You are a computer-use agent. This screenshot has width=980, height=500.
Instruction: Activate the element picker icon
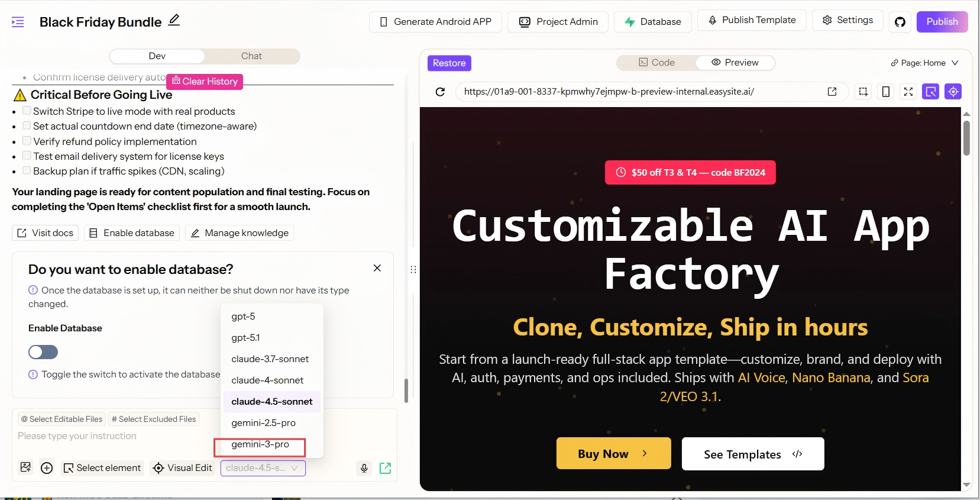click(x=930, y=92)
